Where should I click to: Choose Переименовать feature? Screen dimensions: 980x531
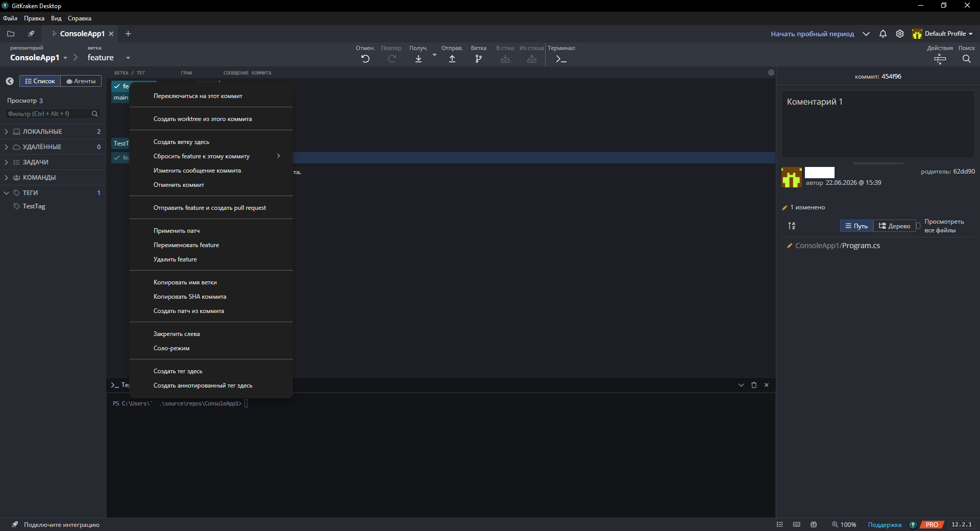pos(211,245)
